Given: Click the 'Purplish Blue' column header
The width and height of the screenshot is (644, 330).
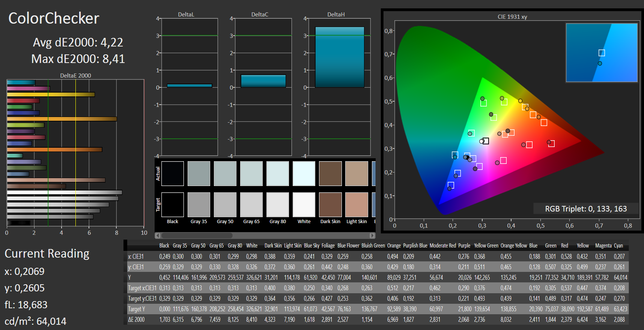Looking at the screenshot, I should click(x=415, y=246).
